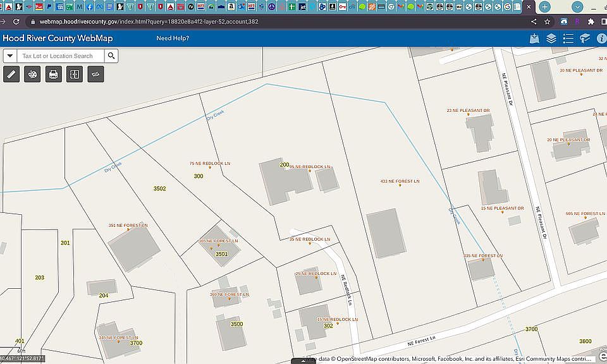The height and width of the screenshot is (364, 607).
Task: Switch to the Facebook browser tab
Action: pos(90,7)
